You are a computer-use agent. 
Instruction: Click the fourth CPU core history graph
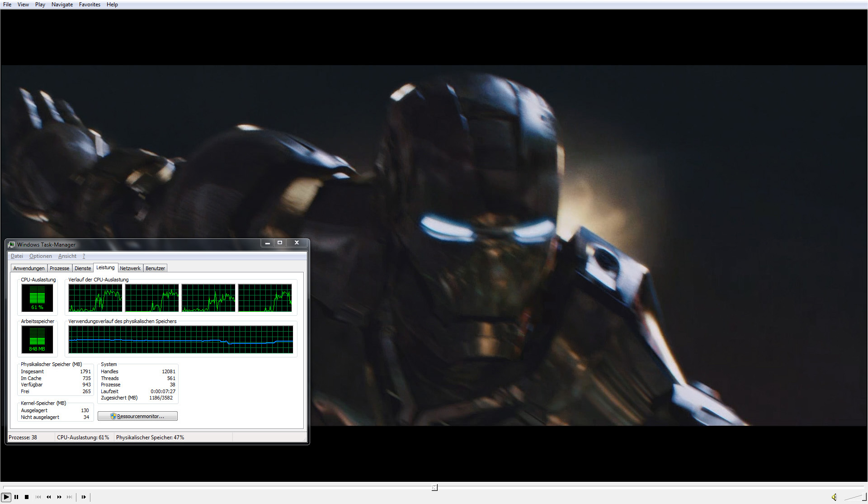[x=265, y=298]
